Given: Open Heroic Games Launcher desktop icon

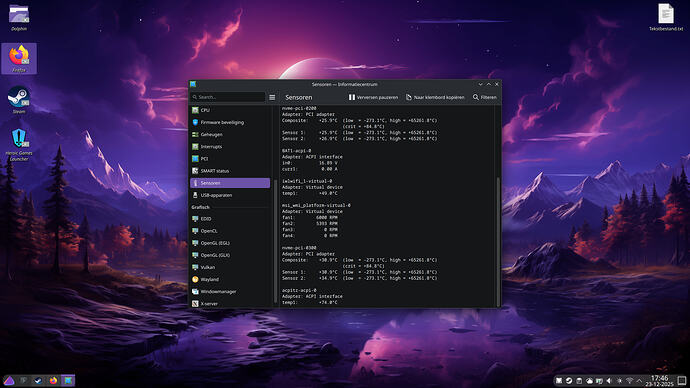Looking at the screenshot, I should [19, 144].
